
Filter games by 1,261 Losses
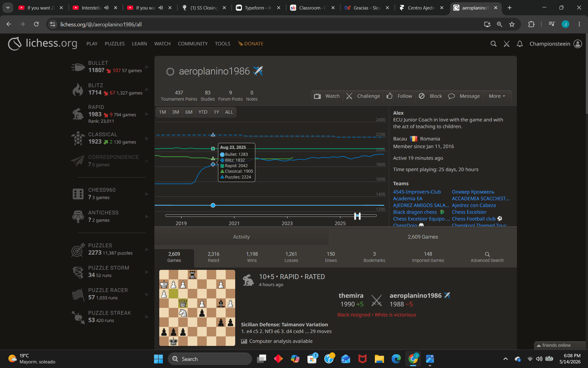click(291, 257)
